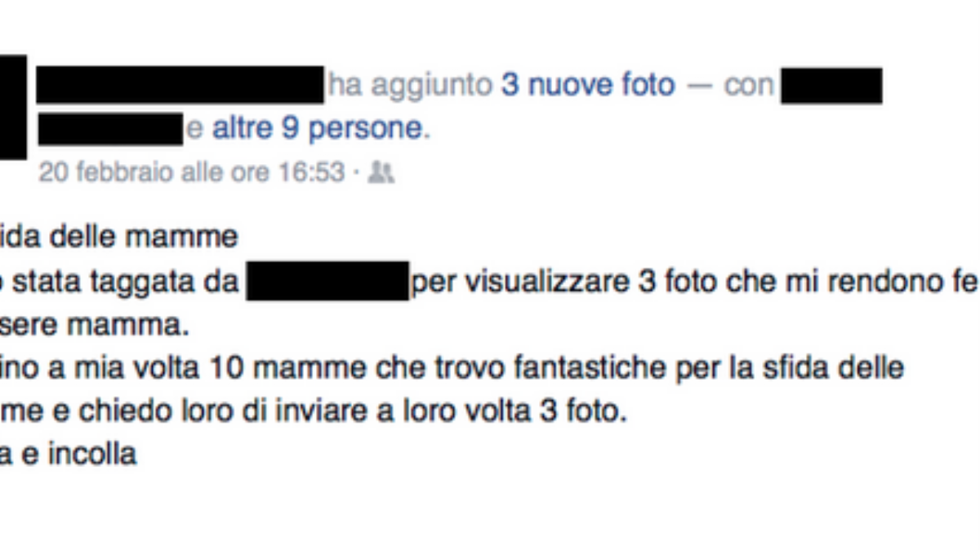Click the blacked-out name before "e altre 9 persone"
Image resolution: width=980 pixels, height=552 pixels.
(110, 130)
